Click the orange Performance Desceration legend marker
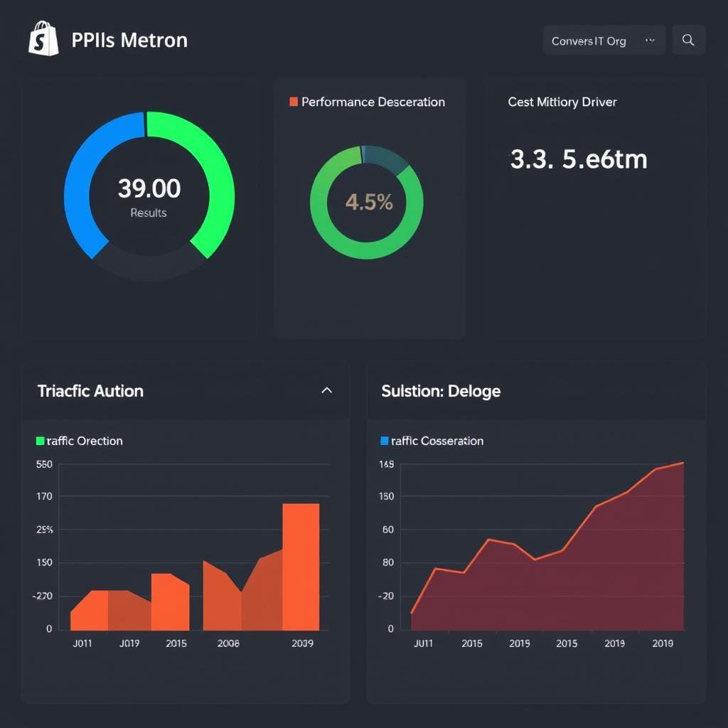The width and height of the screenshot is (728, 728). click(292, 102)
